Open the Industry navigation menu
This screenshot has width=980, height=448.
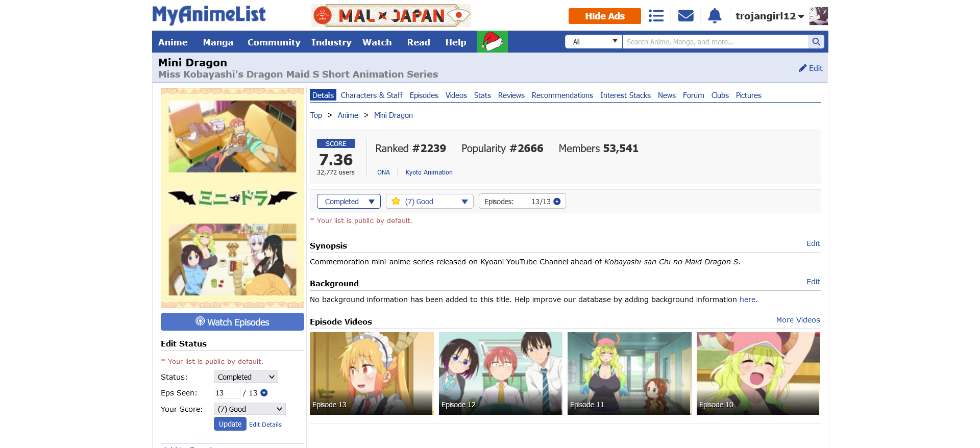pos(331,42)
